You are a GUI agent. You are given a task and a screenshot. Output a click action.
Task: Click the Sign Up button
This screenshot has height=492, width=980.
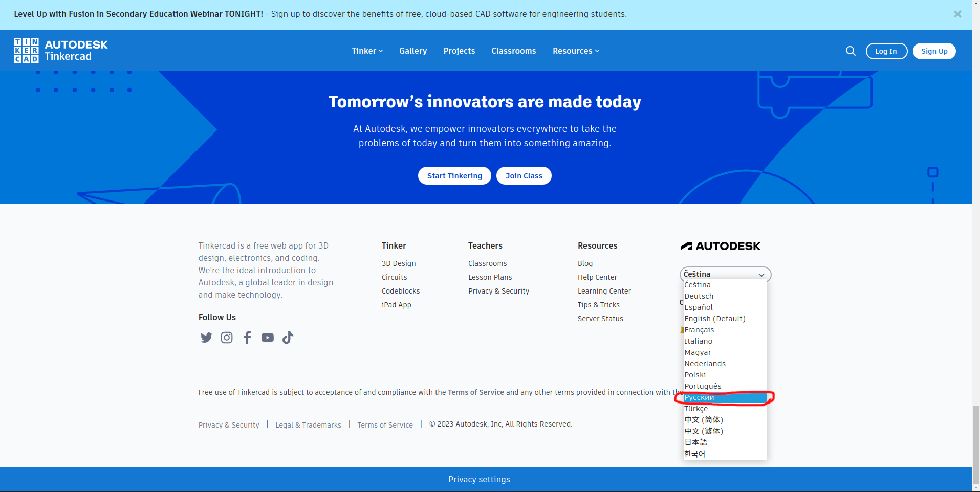934,51
